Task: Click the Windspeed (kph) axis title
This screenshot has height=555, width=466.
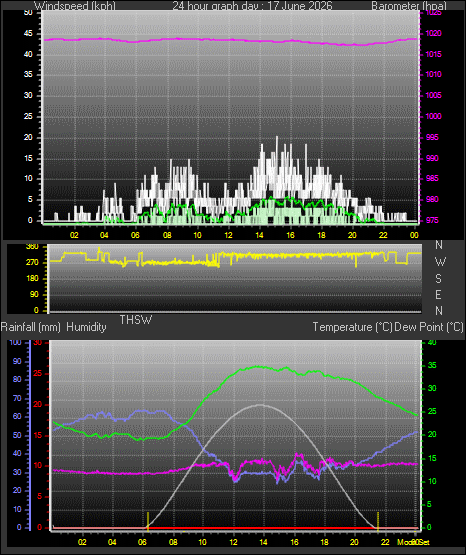Action: coord(75,6)
